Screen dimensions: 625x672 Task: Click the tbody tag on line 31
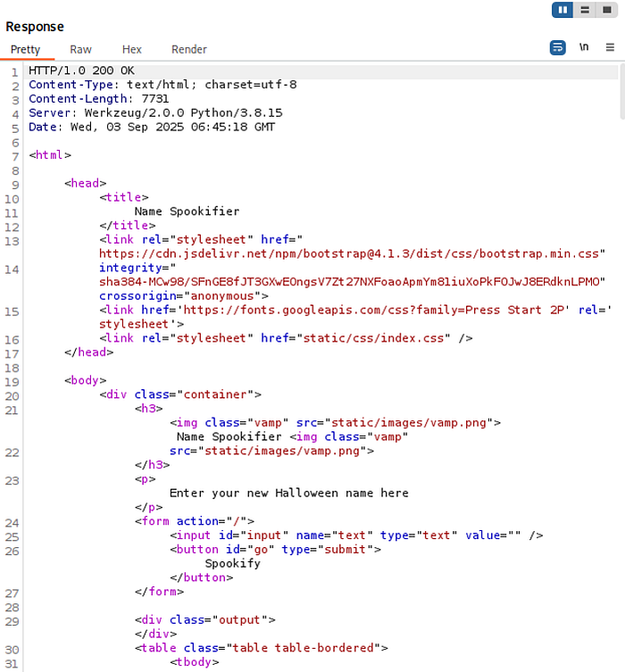point(194,662)
